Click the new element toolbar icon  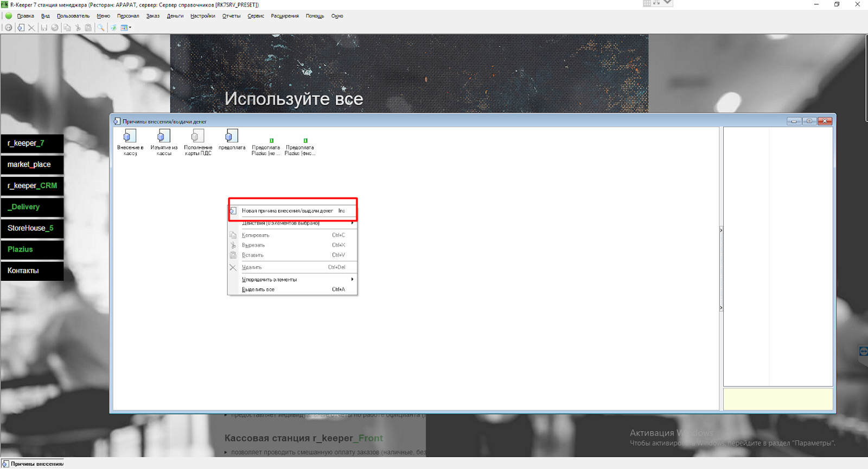coord(21,28)
